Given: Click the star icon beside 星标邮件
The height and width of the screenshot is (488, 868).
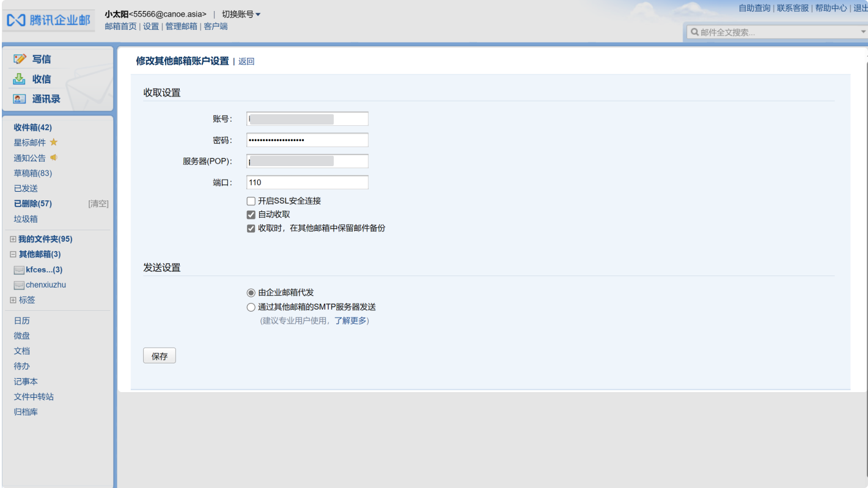Looking at the screenshot, I should point(54,142).
